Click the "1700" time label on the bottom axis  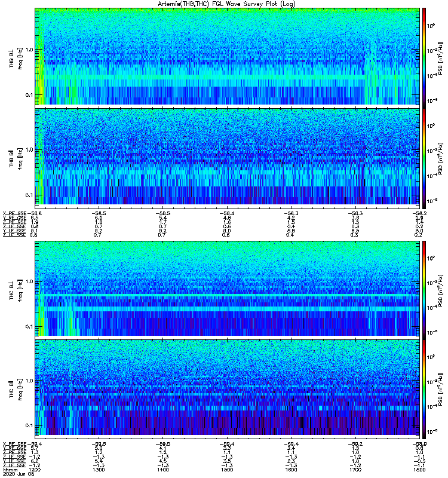point(355,470)
